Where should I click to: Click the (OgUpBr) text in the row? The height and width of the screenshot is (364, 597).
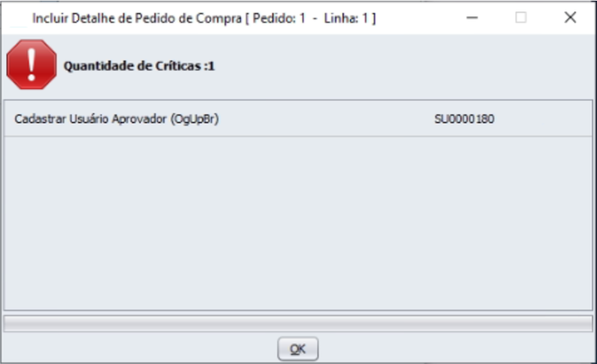tap(195, 119)
